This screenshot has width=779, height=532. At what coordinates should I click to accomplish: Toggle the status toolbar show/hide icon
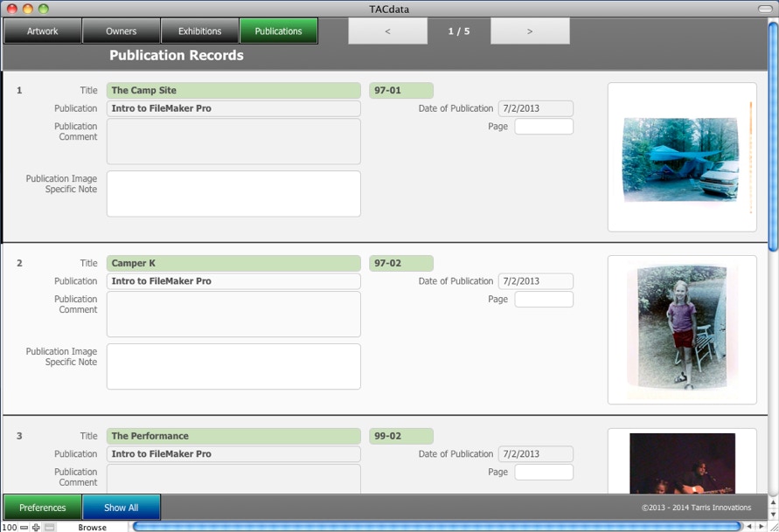click(50, 528)
